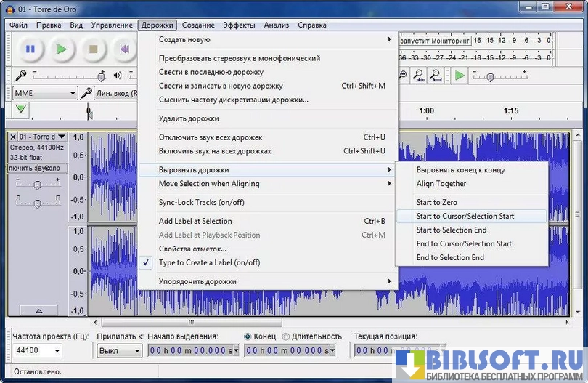Click the Skip to Start button

(x=124, y=49)
